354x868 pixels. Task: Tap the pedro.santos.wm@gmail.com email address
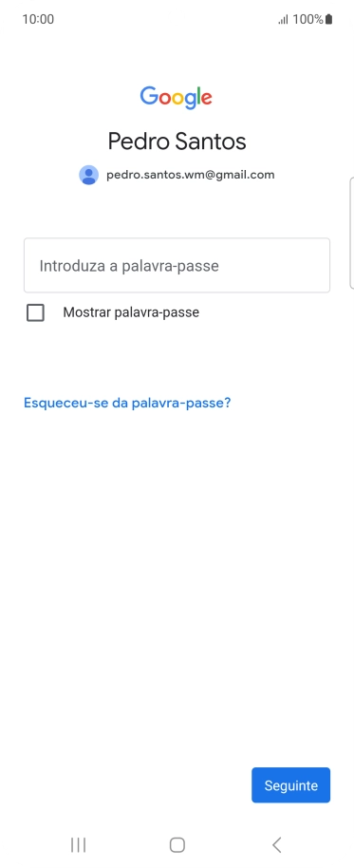click(x=190, y=175)
